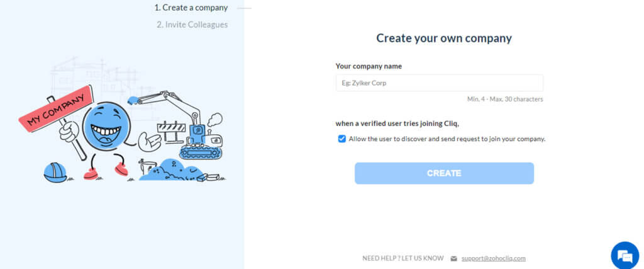
Task: Select the "1. Create a company" step
Action: tap(191, 8)
